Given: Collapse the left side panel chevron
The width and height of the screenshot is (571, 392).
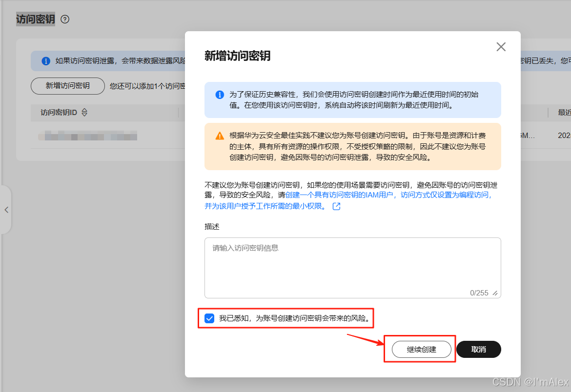Looking at the screenshot, I should click(6, 210).
